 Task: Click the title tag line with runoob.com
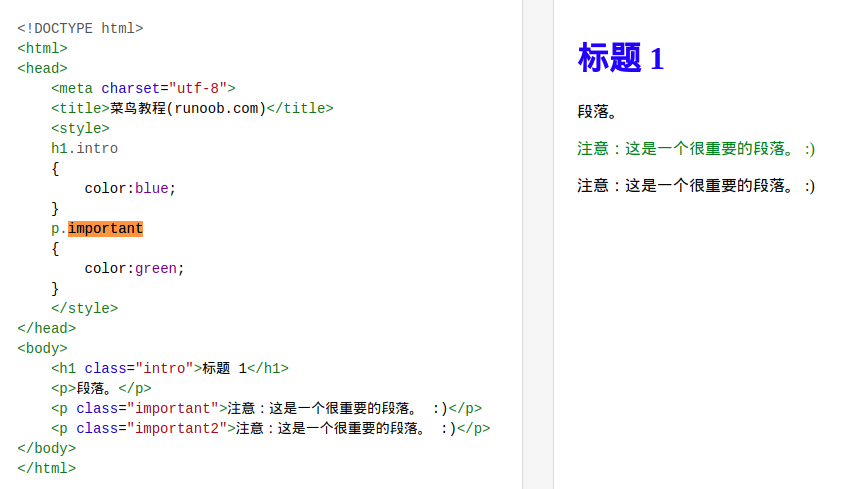(192, 108)
